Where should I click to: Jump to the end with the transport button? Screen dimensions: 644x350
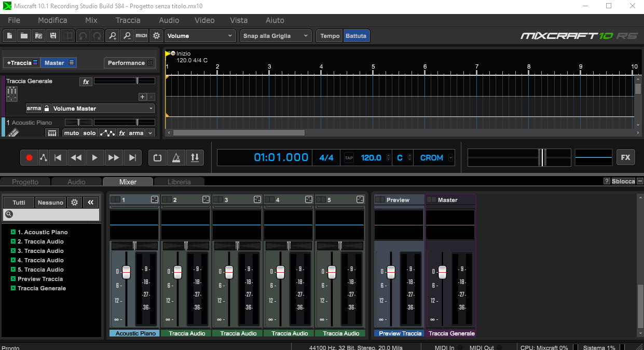(x=132, y=157)
